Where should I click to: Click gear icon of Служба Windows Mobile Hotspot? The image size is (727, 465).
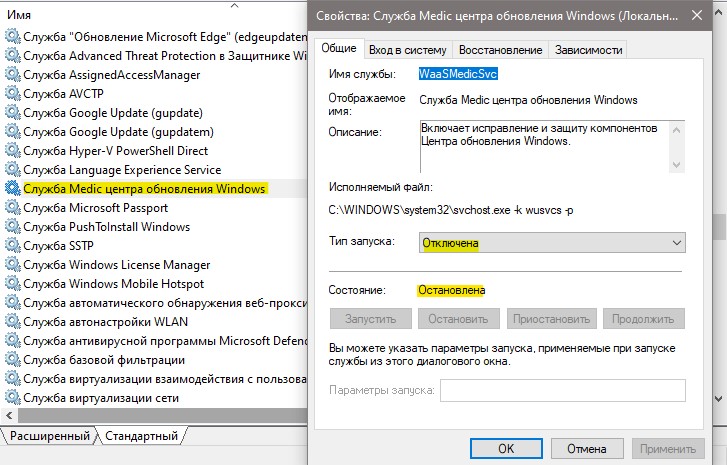click(13, 284)
